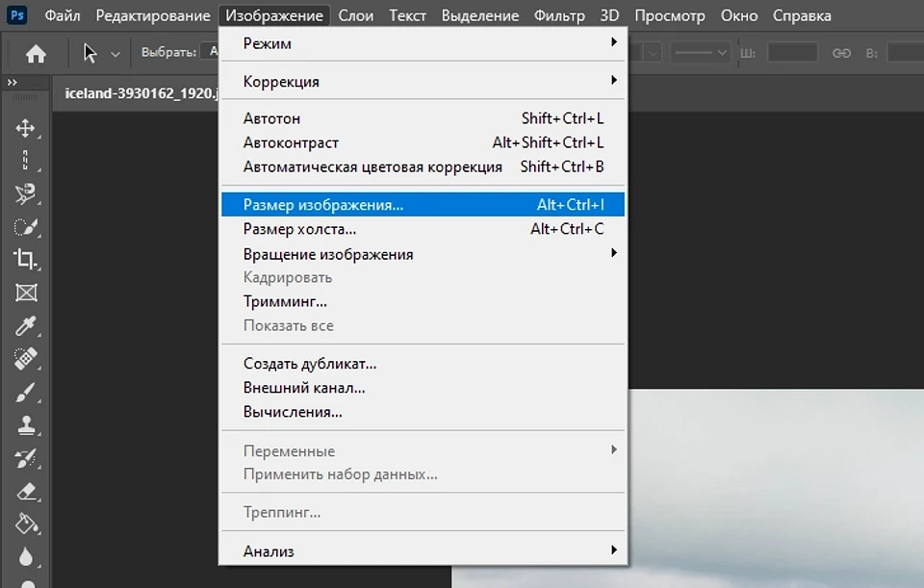This screenshot has height=588, width=924.
Task: Click the Home button in options bar
Action: pos(36,54)
